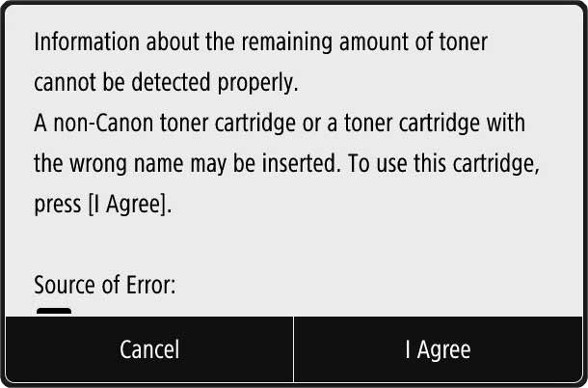Image resolution: width=588 pixels, height=388 pixels.
Task: Click the 'cannot be detected properly.' line
Action: tap(166, 84)
